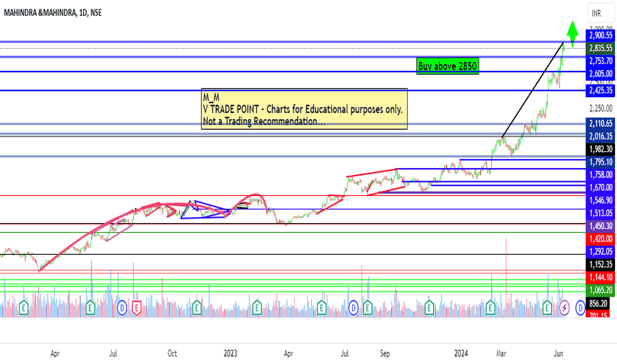The width and height of the screenshot is (617, 364).
Task: Open the INR currency selector
Action: (x=600, y=13)
